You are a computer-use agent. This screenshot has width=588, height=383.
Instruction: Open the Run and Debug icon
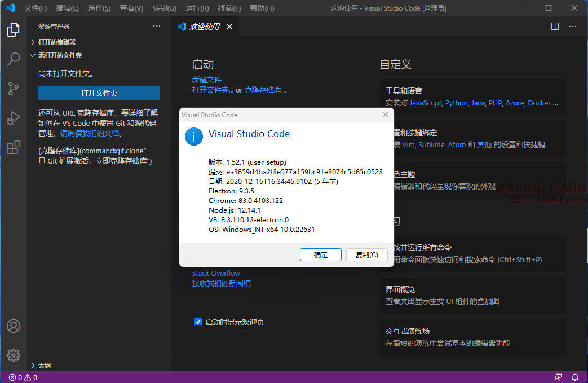14,118
